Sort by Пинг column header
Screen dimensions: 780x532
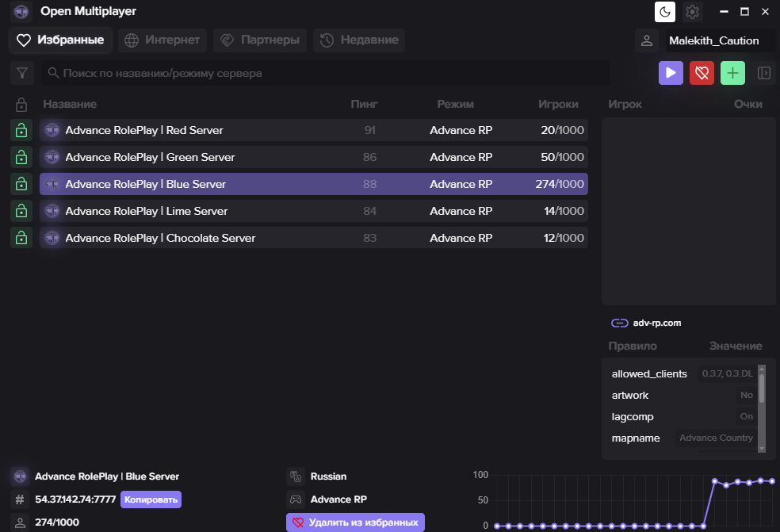[x=364, y=104]
